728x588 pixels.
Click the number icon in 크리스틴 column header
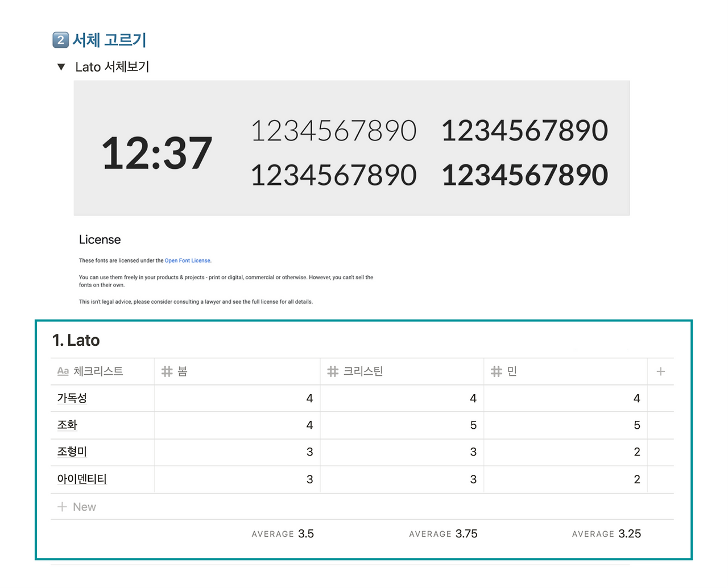click(333, 371)
